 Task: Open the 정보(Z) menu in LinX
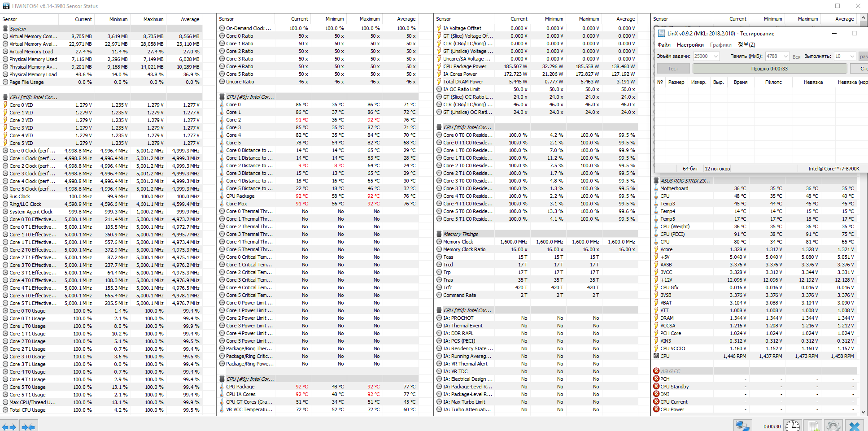[x=746, y=45]
